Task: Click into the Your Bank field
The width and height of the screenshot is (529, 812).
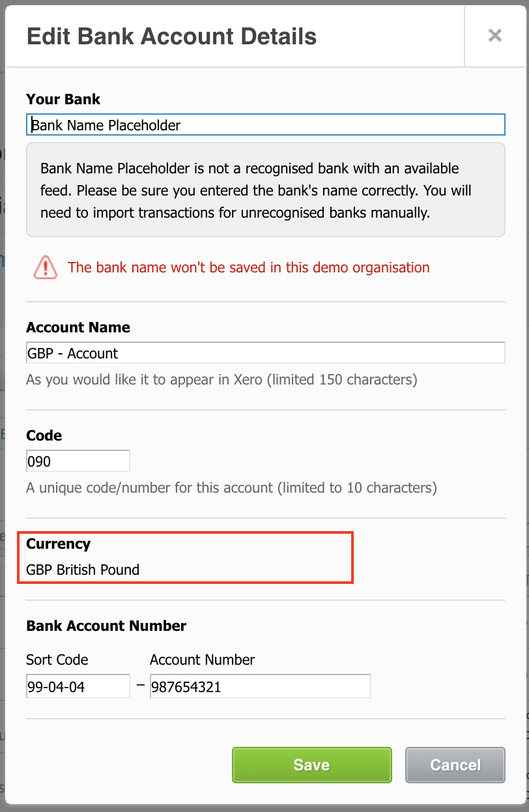Action: 266,125
